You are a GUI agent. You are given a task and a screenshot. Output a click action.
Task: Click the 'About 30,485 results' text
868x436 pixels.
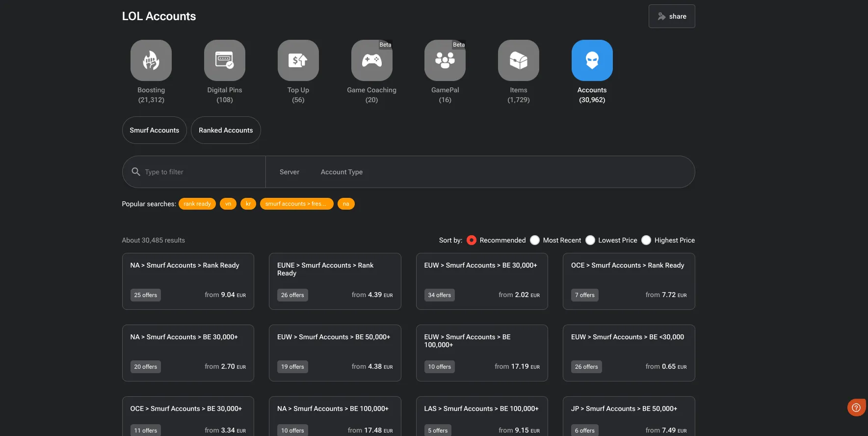tap(154, 240)
